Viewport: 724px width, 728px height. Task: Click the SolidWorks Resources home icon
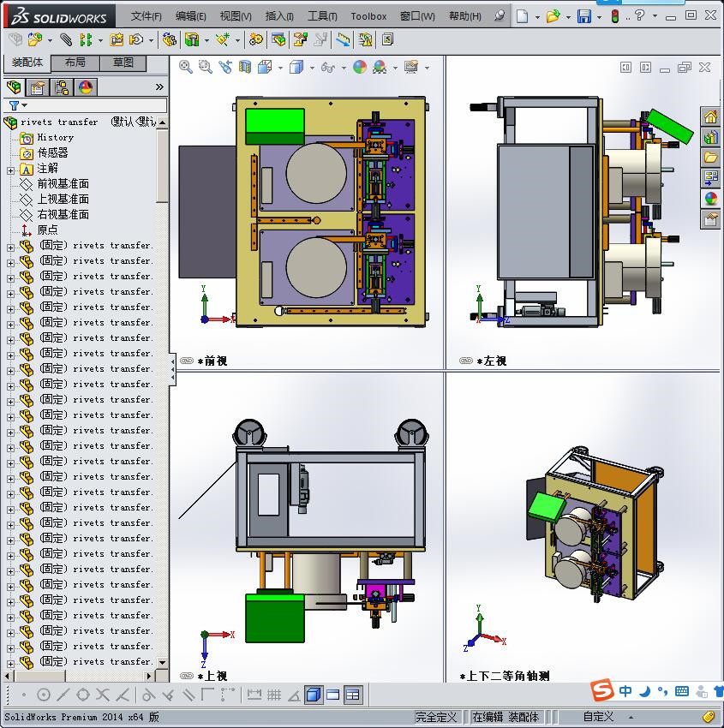(x=710, y=116)
